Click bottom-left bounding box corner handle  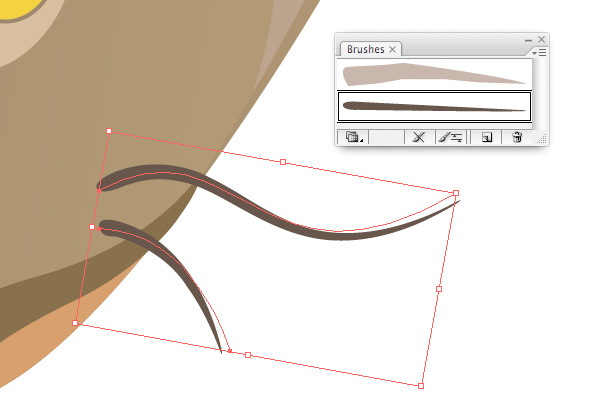(75, 323)
